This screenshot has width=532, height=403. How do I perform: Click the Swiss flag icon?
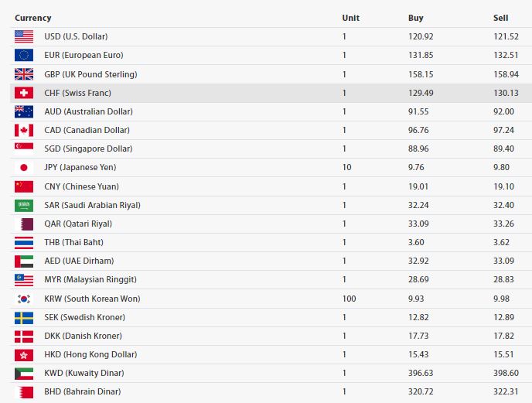(x=24, y=93)
